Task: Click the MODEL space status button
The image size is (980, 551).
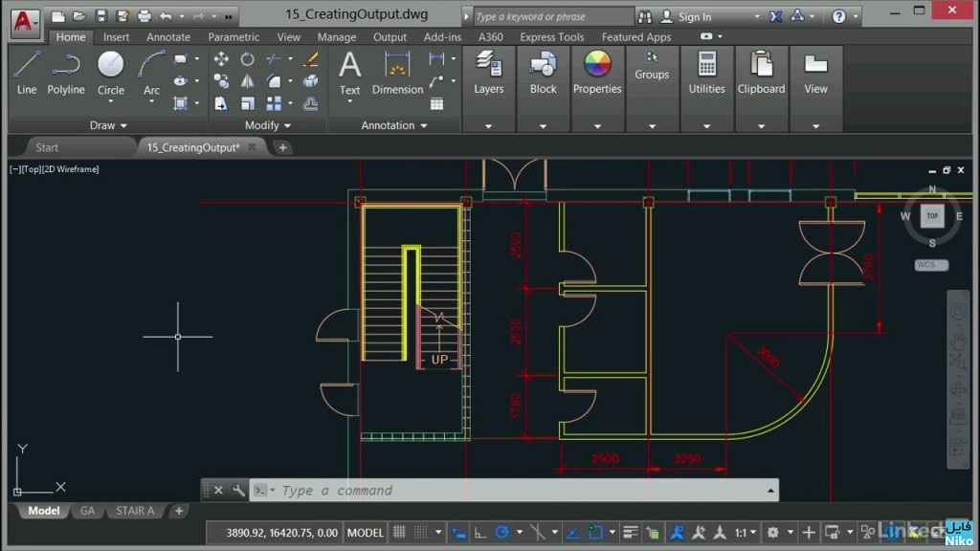Action: point(365,532)
